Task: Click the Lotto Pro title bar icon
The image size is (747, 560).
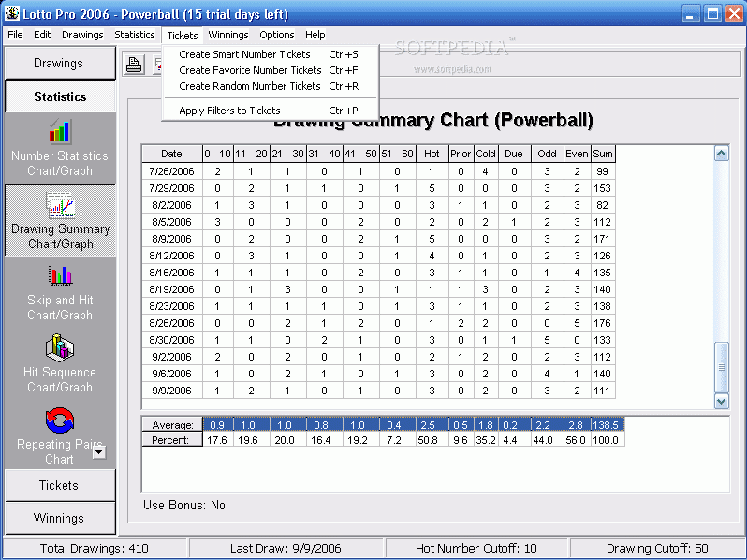Action: [12, 13]
